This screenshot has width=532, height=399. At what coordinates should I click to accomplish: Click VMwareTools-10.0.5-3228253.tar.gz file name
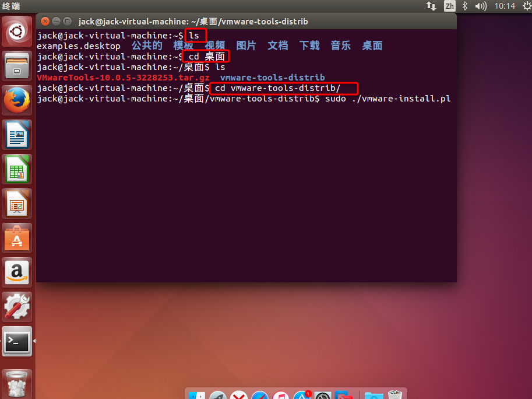123,78
